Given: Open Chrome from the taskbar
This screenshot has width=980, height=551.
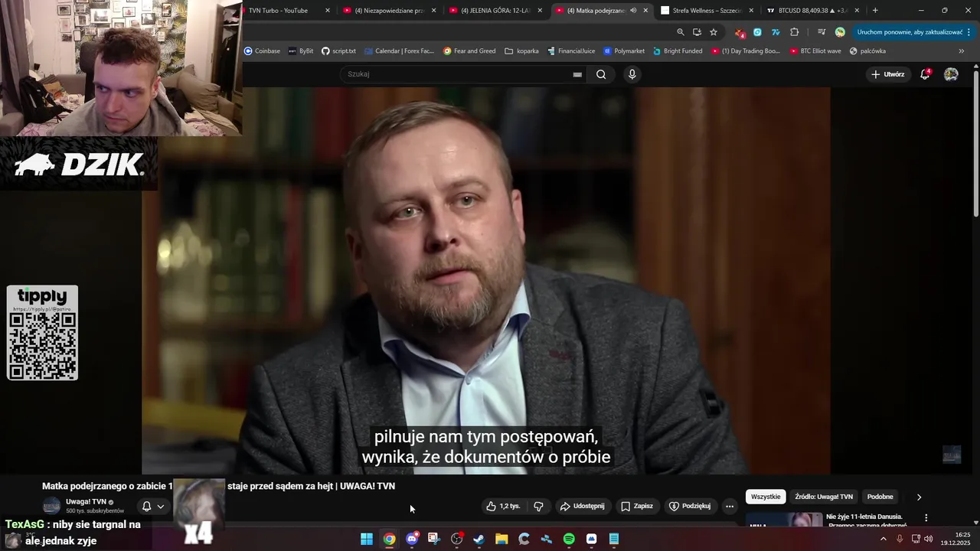Looking at the screenshot, I should [389, 540].
